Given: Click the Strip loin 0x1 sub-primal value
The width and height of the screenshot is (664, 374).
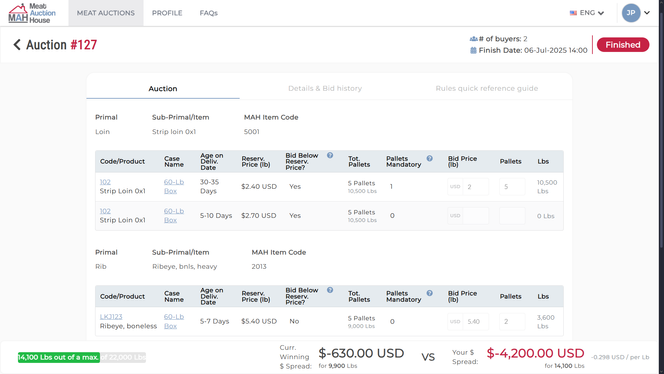Looking at the screenshot, I should [174, 132].
